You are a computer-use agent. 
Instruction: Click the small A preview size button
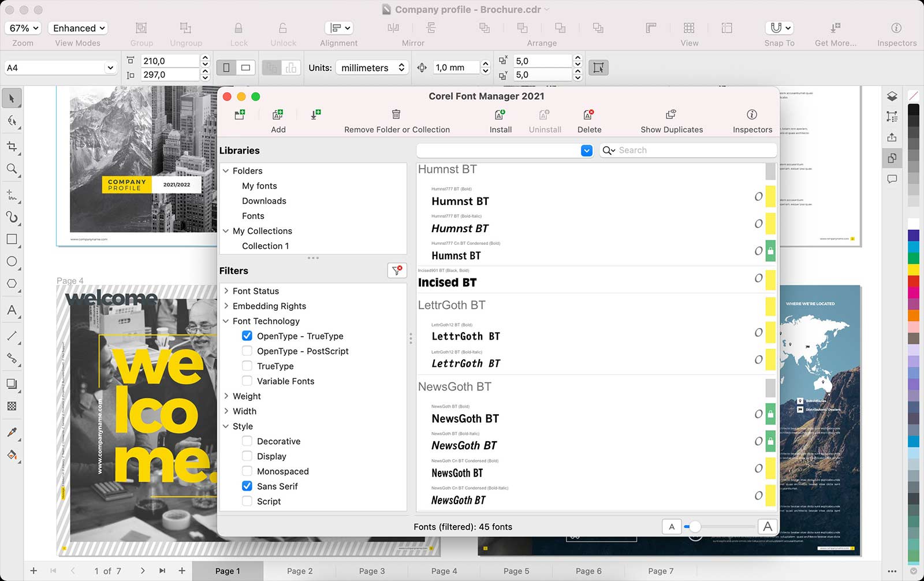point(671,526)
